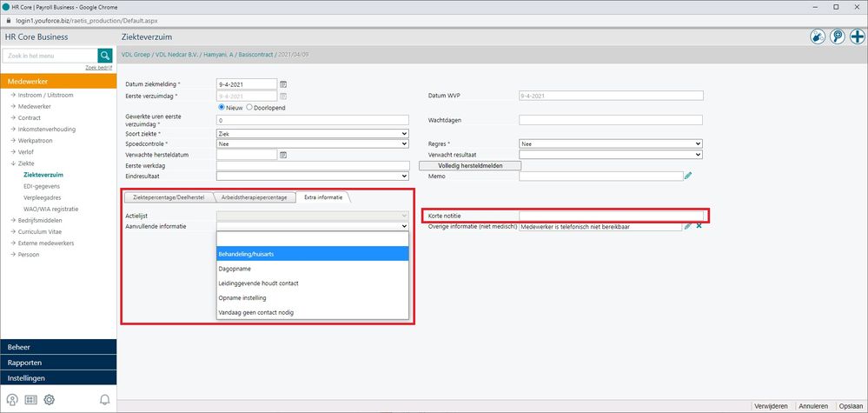Screen dimensions: 868x413
Task: Click the Datum ziekmelding date field
Action: click(247, 84)
